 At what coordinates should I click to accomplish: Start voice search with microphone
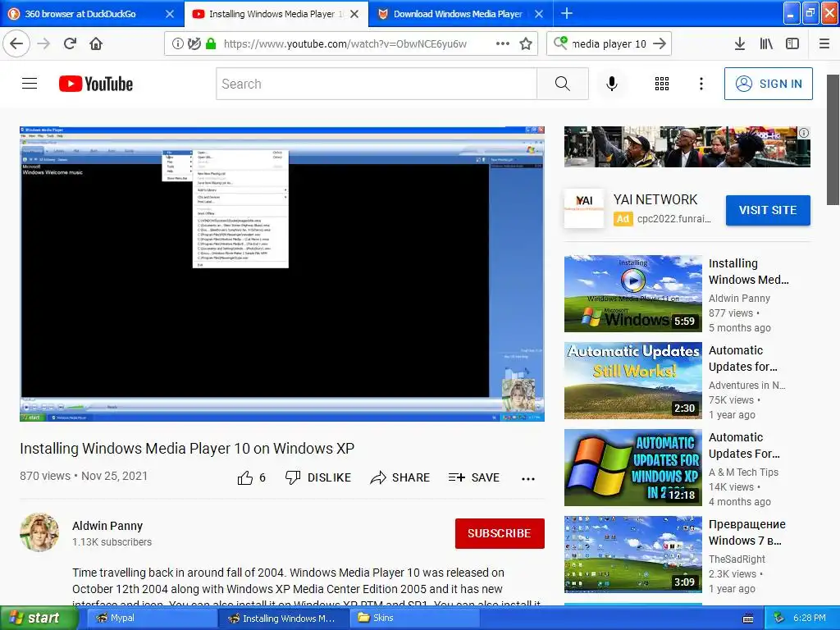612,84
